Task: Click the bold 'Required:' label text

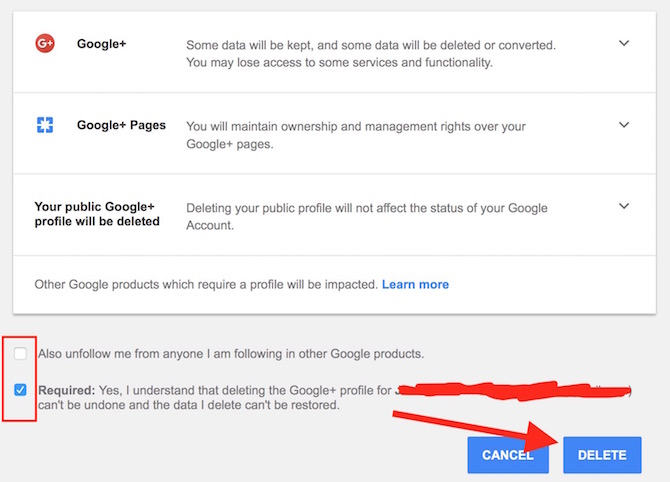Action: 66,390
